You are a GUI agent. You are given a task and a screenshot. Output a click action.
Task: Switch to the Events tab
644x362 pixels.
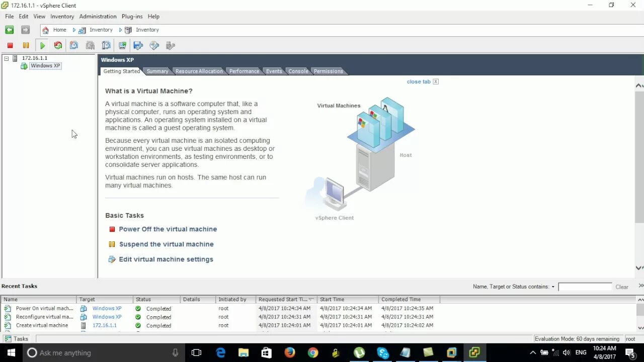pos(274,71)
